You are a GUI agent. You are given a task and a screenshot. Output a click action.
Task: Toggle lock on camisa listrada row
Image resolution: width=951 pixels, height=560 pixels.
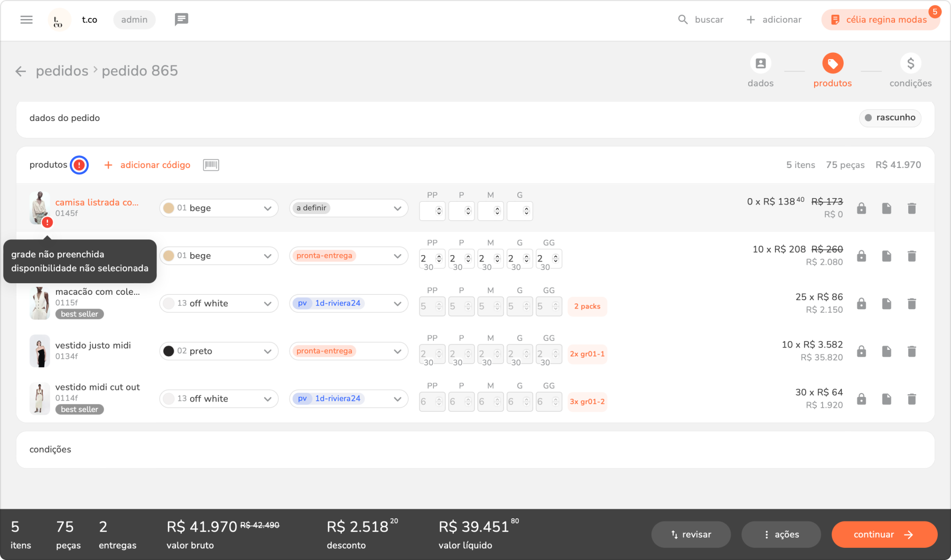(861, 209)
